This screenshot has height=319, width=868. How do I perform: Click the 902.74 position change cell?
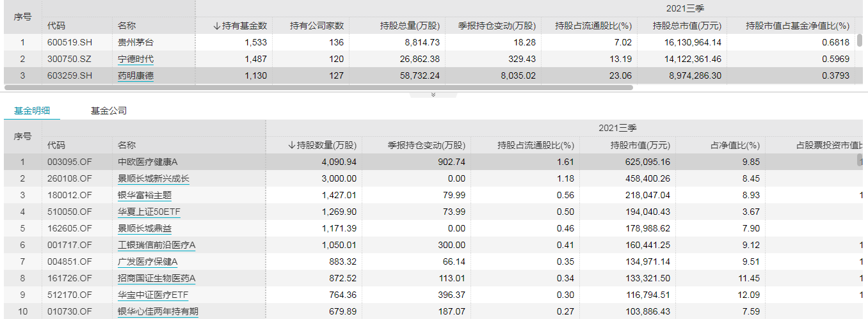(451, 162)
